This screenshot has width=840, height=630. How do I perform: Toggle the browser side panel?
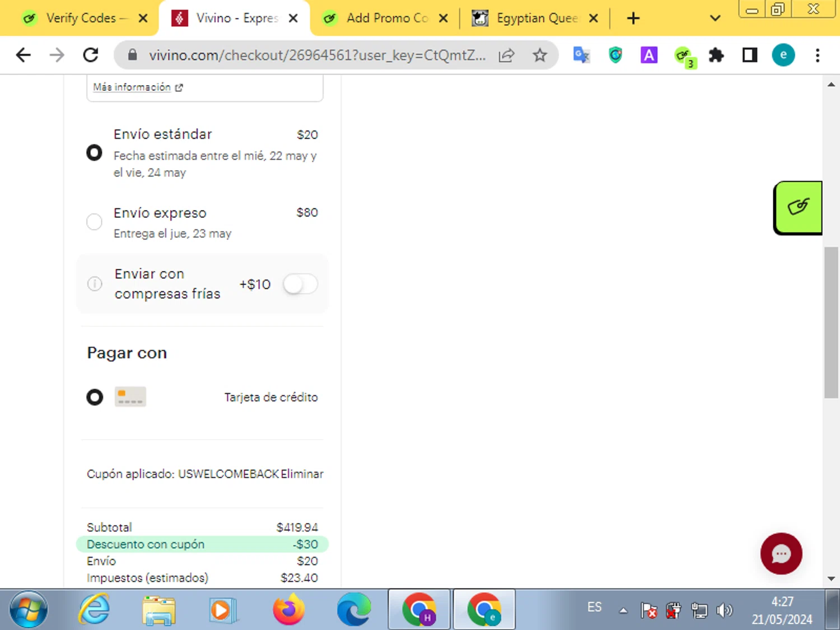[x=750, y=55]
